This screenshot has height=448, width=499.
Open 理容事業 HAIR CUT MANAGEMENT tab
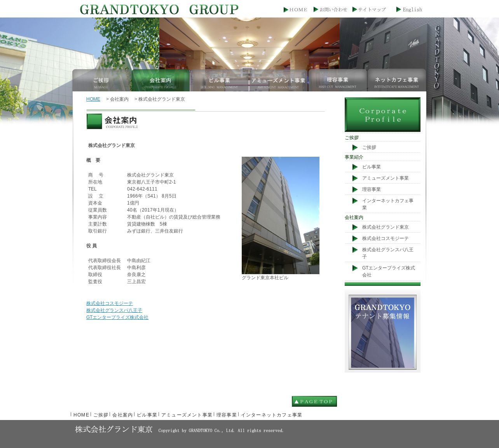(337, 80)
